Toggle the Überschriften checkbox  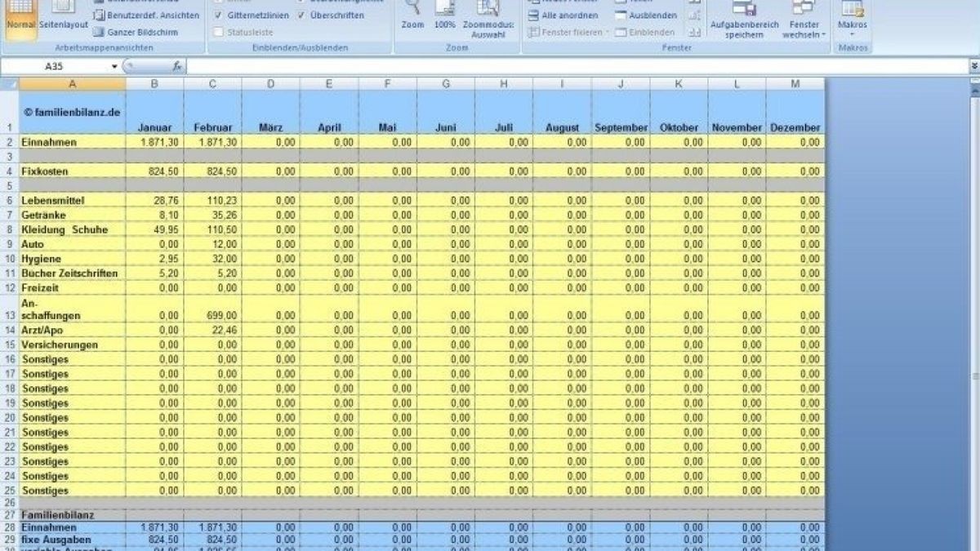pyautogui.click(x=302, y=16)
